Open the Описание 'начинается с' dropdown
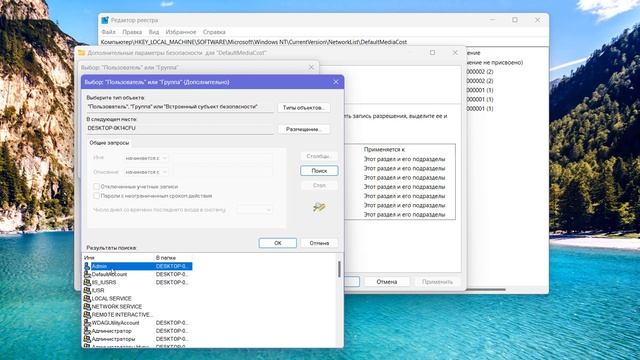Image resolution: width=640 pixels, height=360 pixels. point(146,172)
